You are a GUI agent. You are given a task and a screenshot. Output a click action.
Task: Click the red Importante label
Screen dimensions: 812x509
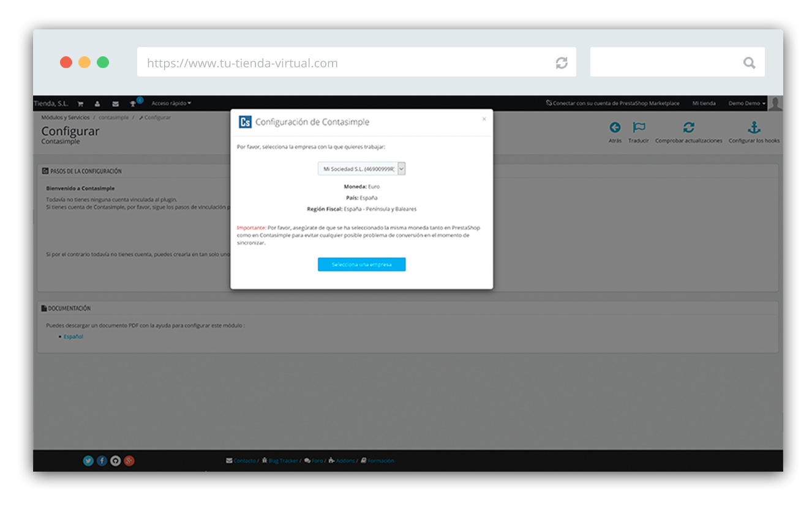coord(251,228)
